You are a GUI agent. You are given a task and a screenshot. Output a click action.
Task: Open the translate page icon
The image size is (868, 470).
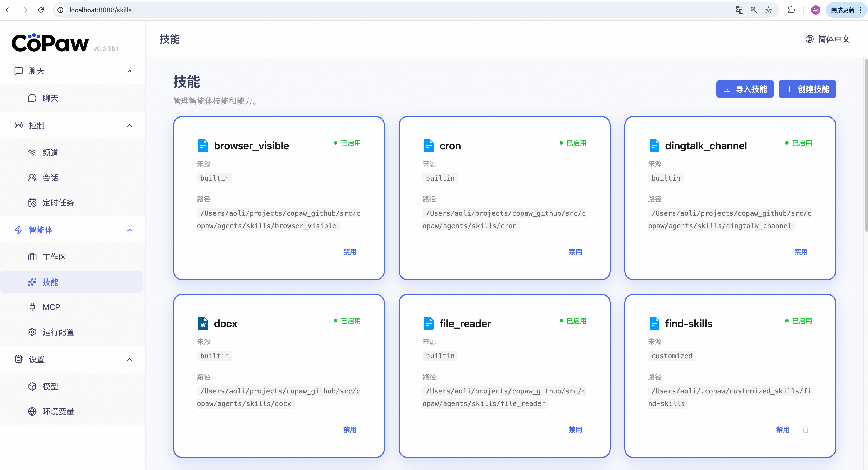(x=739, y=10)
